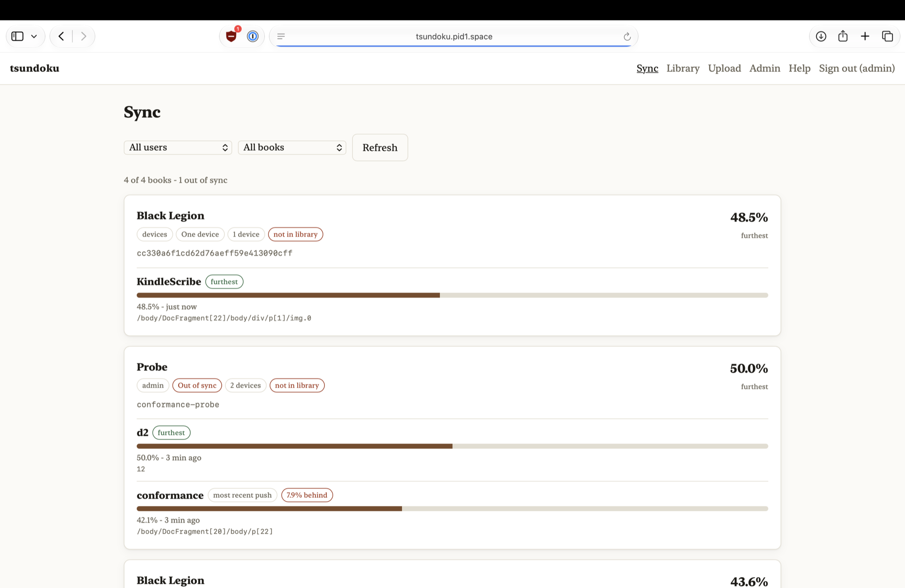Open the Upload nav item
This screenshot has width=905, height=588.
tap(724, 68)
